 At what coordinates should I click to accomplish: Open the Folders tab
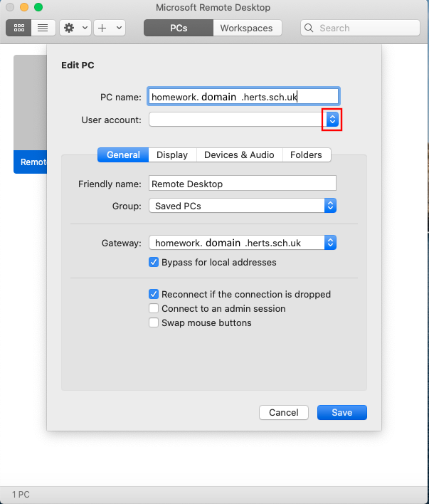pyautogui.click(x=306, y=155)
